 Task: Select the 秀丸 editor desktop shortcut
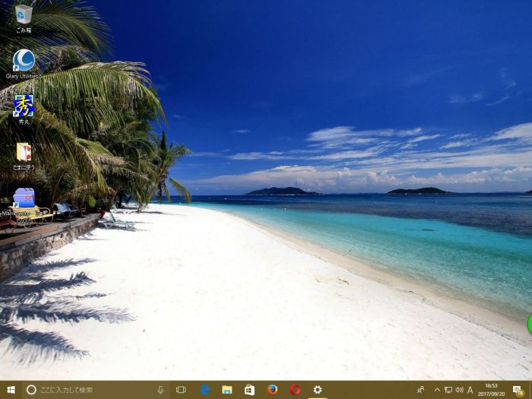pos(24,106)
